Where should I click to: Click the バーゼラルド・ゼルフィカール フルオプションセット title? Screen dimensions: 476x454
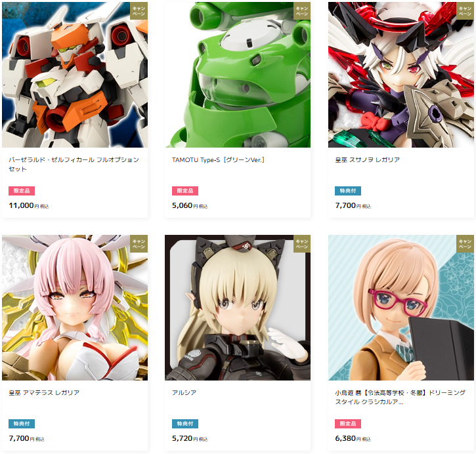tap(74, 164)
